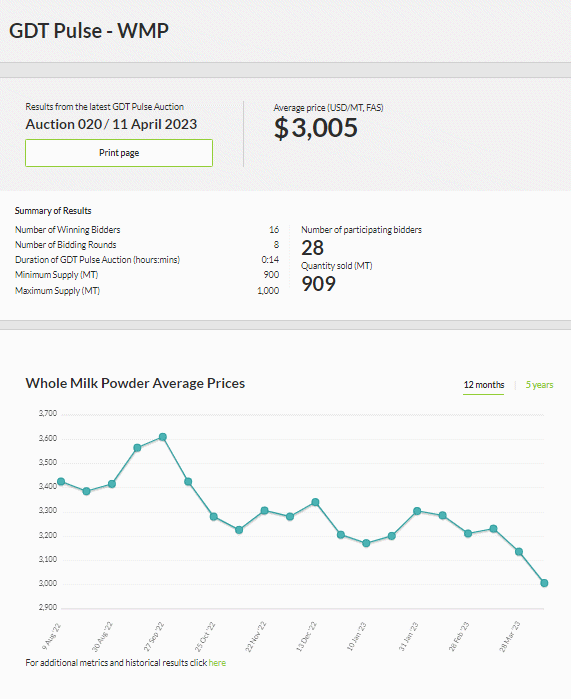Viewport: 571px width, 699px height.
Task: Click the '3,700' y-axis label
Action: [x=48, y=414]
